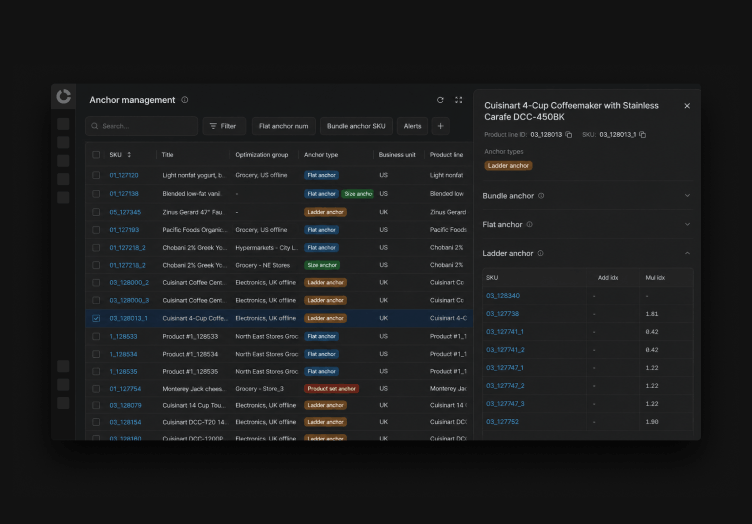Check the row for SKU 01_127193
The width and height of the screenshot is (752, 524).
96,230
